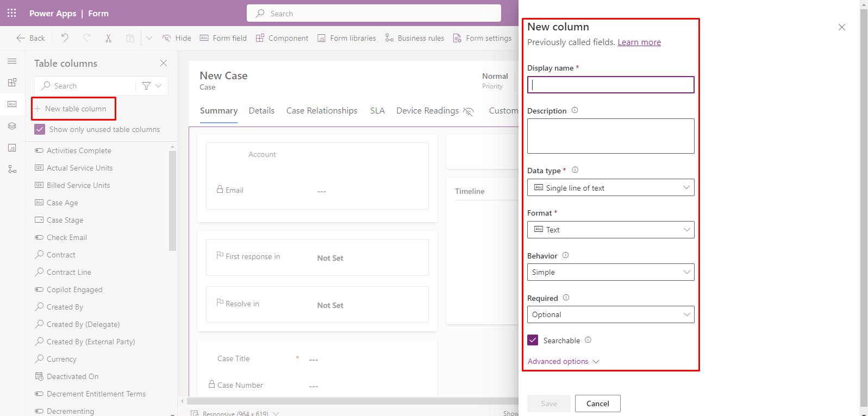Viewport: 868px width, 416px height.
Task: Switch to the Details tab
Action: pyautogui.click(x=261, y=111)
